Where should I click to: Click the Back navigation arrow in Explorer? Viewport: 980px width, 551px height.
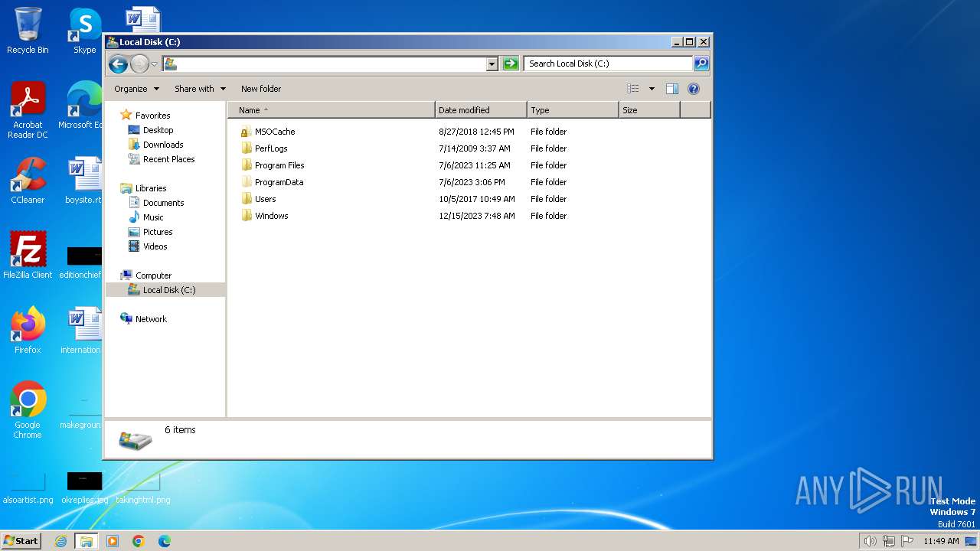pos(118,64)
